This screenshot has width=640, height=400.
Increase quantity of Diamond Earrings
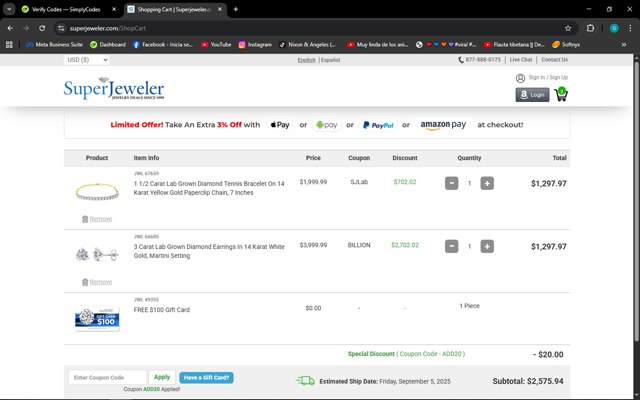[x=487, y=246]
